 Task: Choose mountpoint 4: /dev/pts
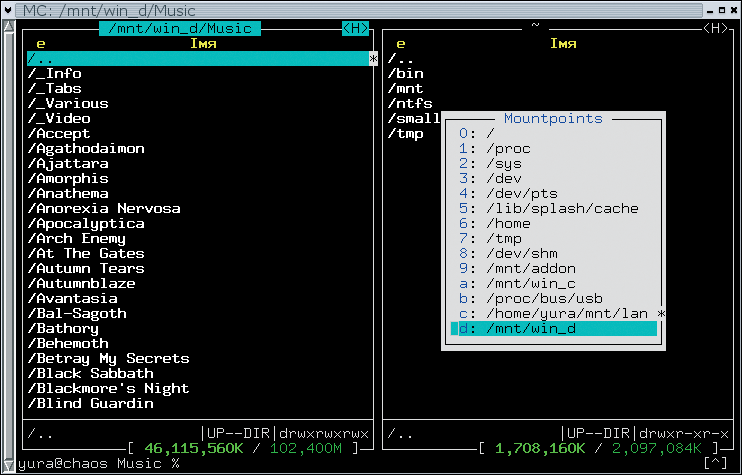[553, 194]
